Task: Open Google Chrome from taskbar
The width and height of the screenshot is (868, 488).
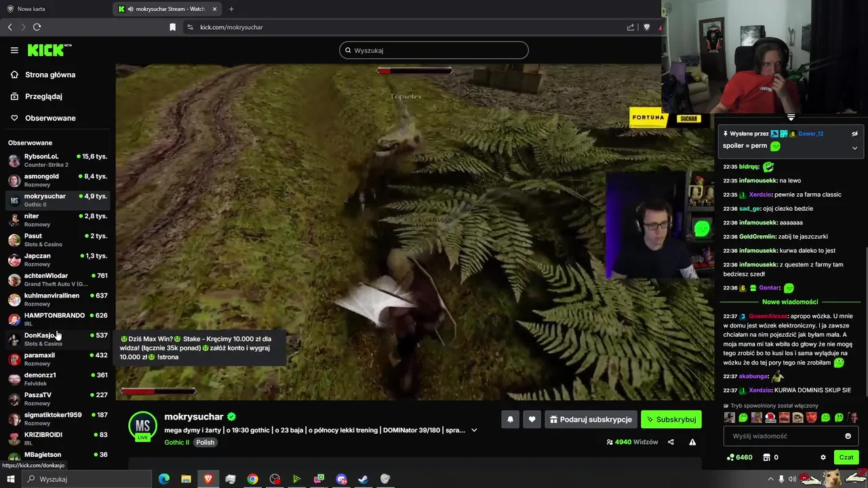Action: [x=252, y=479]
